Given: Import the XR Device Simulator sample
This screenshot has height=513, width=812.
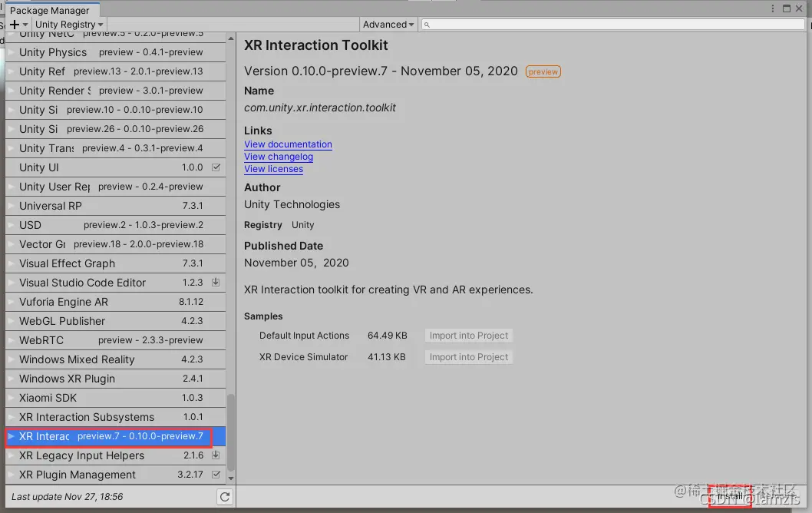Looking at the screenshot, I should tap(469, 357).
